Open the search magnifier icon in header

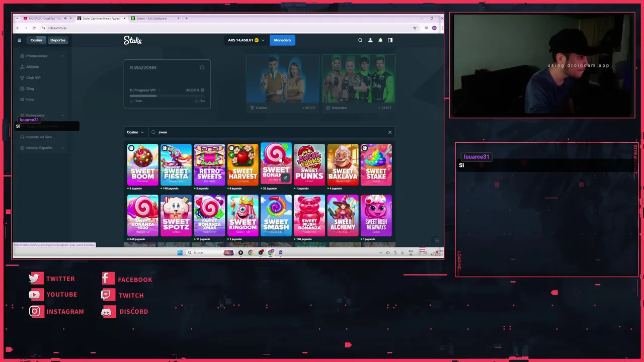pyautogui.click(x=360, y=40)
